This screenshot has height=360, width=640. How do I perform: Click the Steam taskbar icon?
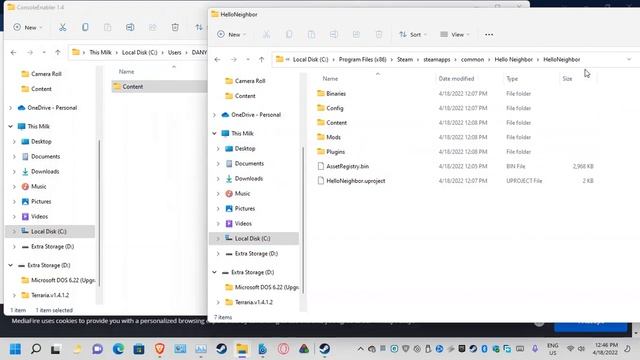pyautogui.click(x=222, y=349)
